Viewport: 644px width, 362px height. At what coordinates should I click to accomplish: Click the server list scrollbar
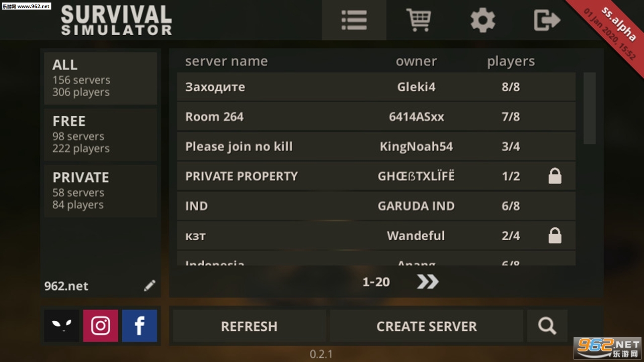pyautogui.click(x=590, y=108)
